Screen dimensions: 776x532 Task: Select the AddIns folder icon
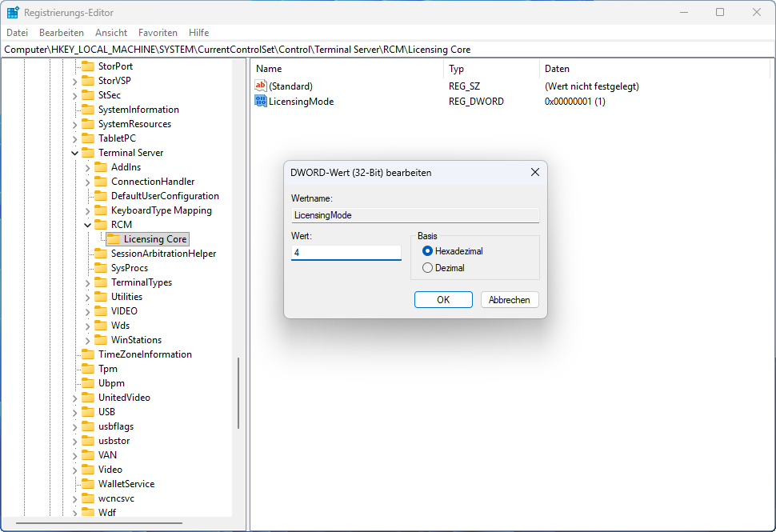101,166
